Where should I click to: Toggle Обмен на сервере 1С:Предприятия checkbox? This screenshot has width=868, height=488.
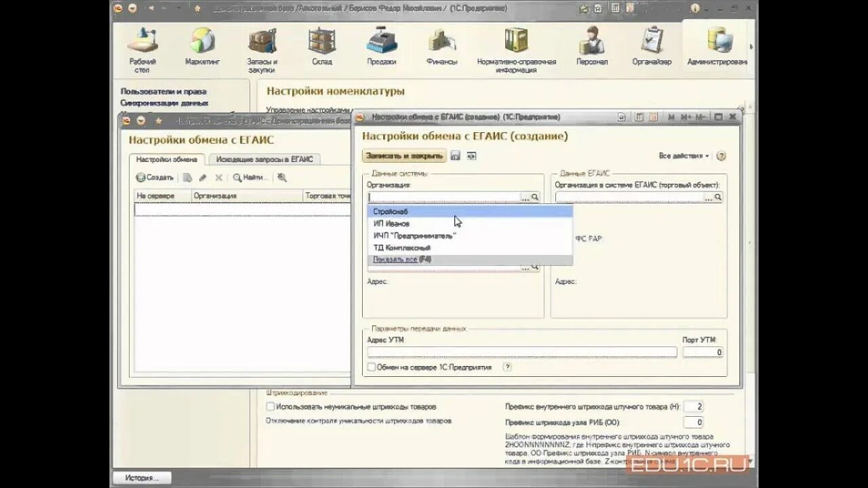point(371,367)
